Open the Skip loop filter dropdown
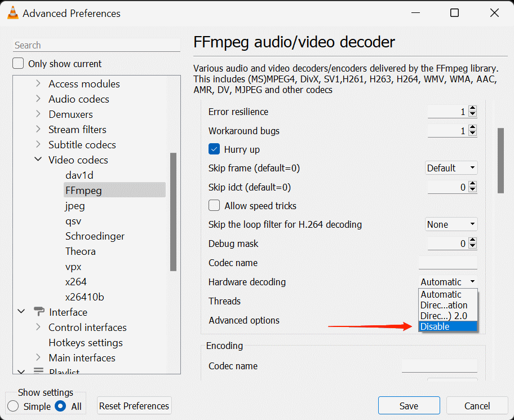The image size is (514, 420). point(451,224)
